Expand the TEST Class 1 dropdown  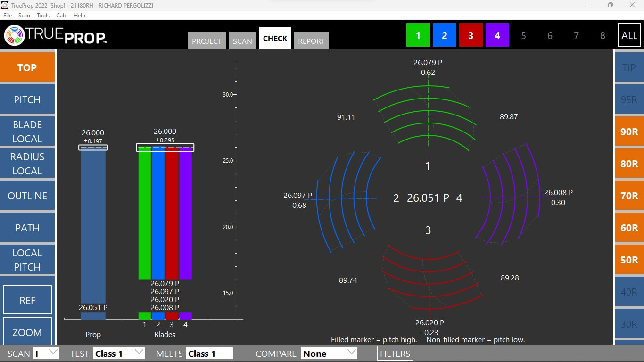(x=118, y=353)
